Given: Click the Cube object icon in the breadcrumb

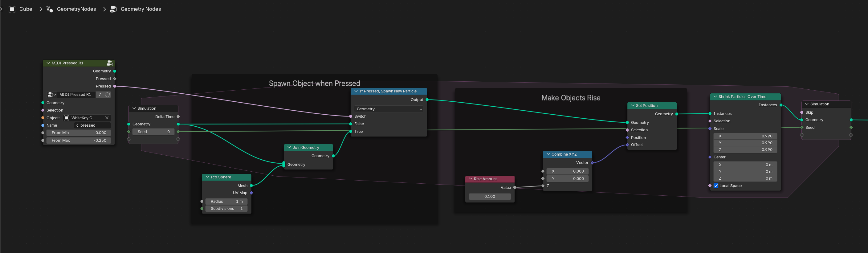Looking at the screenshot, I should pos(12,9).
